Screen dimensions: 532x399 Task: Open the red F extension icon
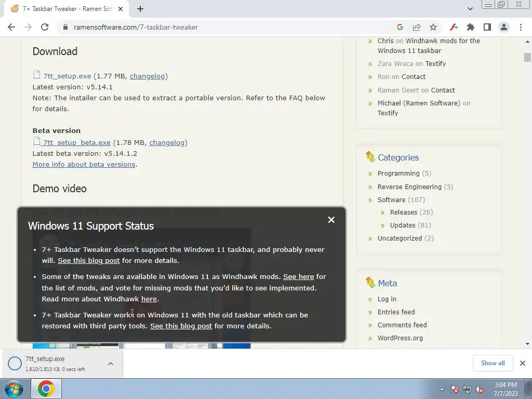[454, 27]
